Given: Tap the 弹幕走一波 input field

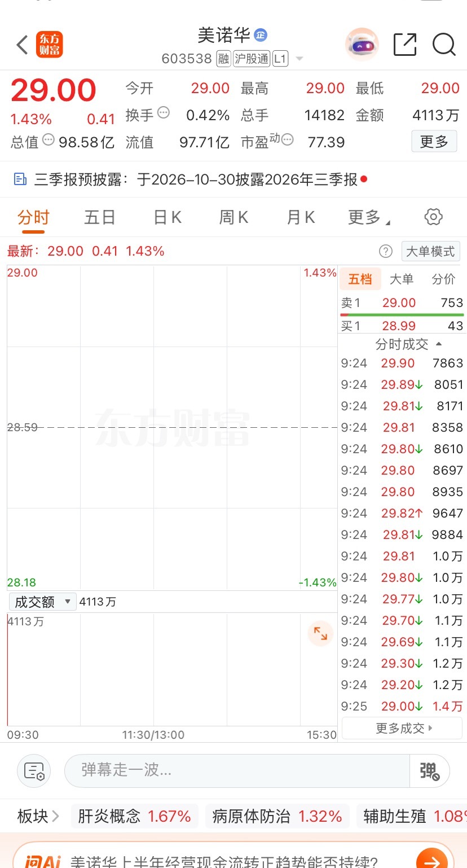Looking at the screenshot, I should [x=237, y=771].
